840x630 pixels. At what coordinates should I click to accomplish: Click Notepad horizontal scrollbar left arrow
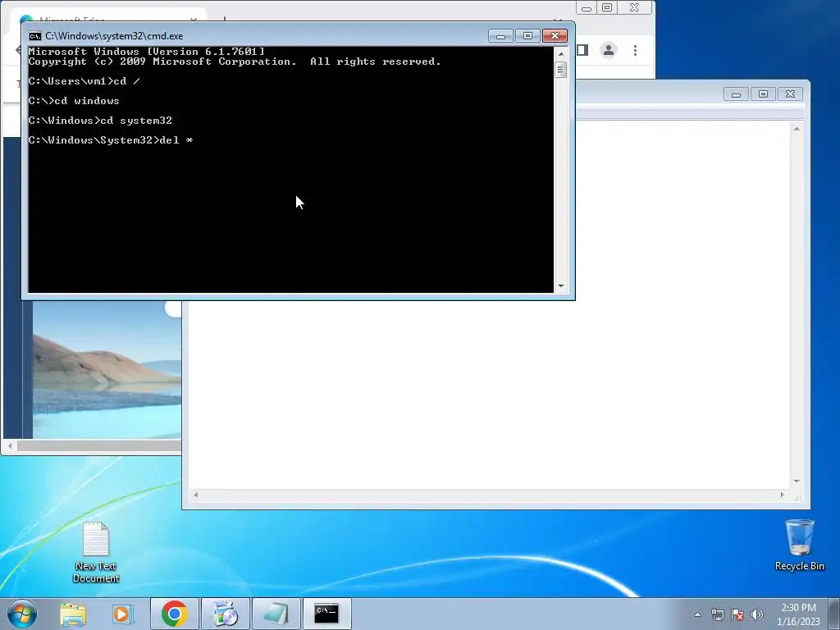pyautogui.click(x=195, y=495)
